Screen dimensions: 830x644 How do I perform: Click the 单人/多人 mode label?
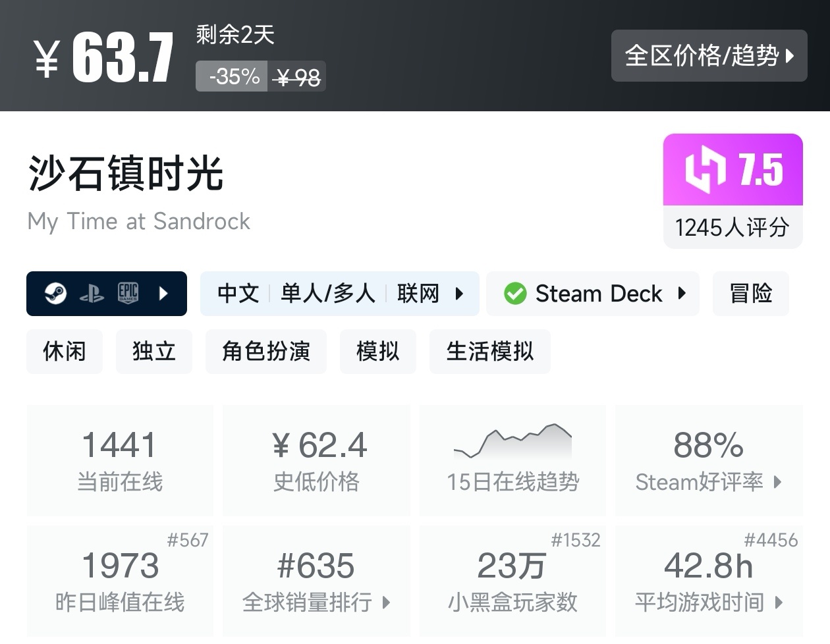coord(328,293)
